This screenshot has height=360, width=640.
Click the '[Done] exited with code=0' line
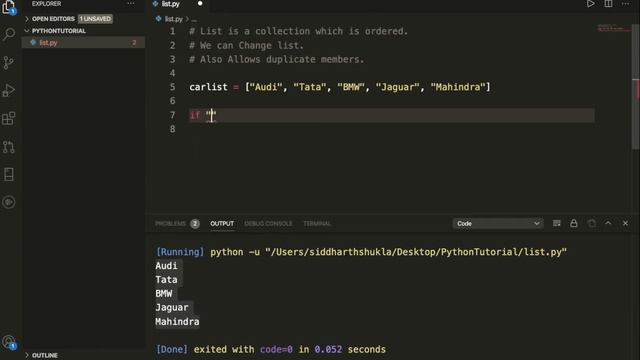271,349
